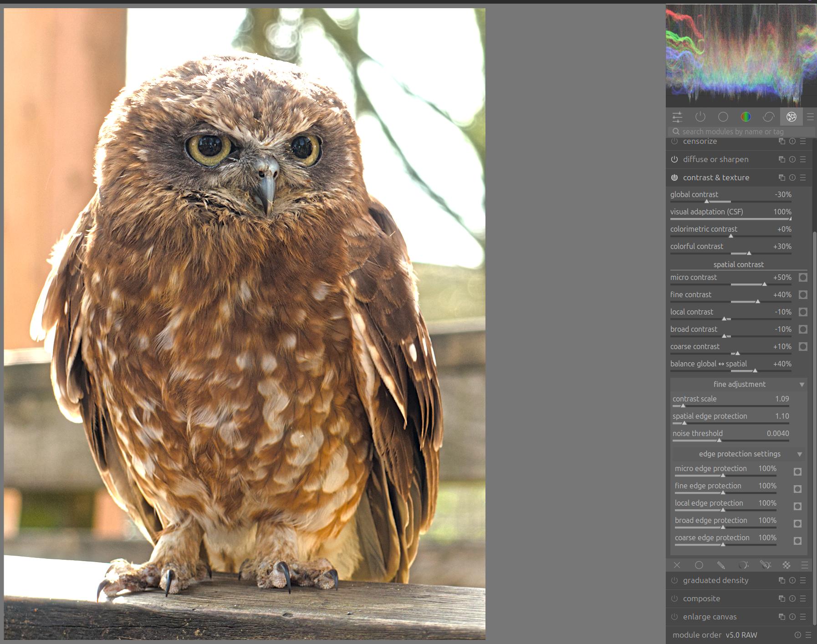Toggle the micro contrast square button
Viewport: 817px width, 644px height.
pos(803,277)
